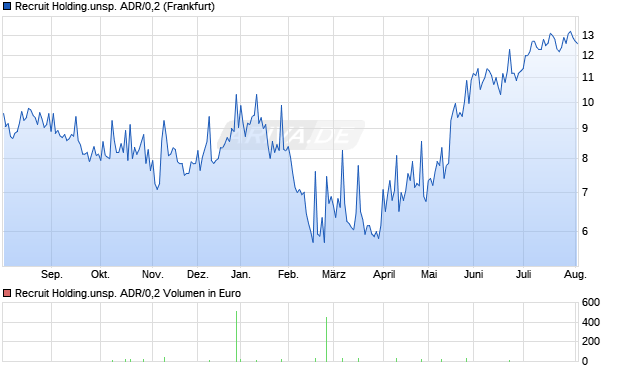Click the 'März' month label
This screenshot has height=371, width=620.
[333, 274]
